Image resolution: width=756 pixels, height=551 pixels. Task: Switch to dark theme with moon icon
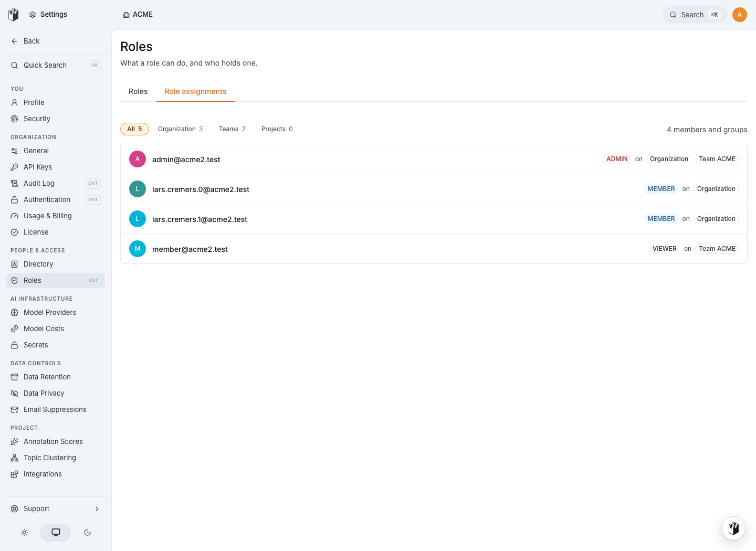[x=87, y=532]
